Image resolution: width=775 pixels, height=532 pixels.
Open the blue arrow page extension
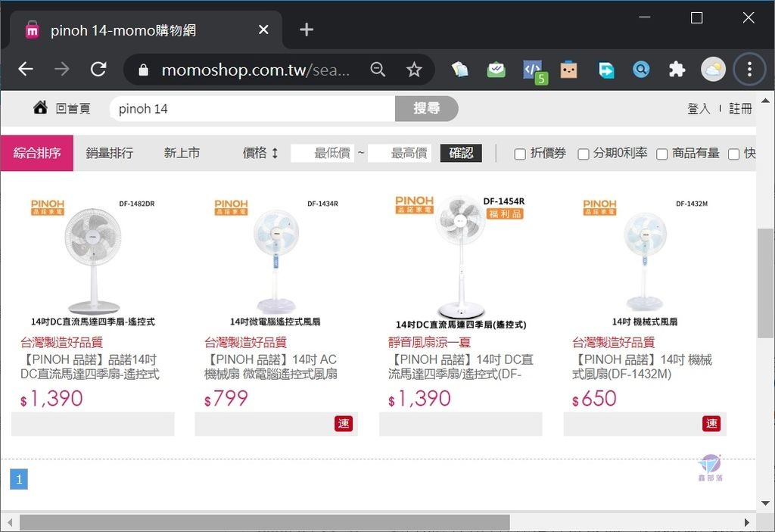pos(605,70)
